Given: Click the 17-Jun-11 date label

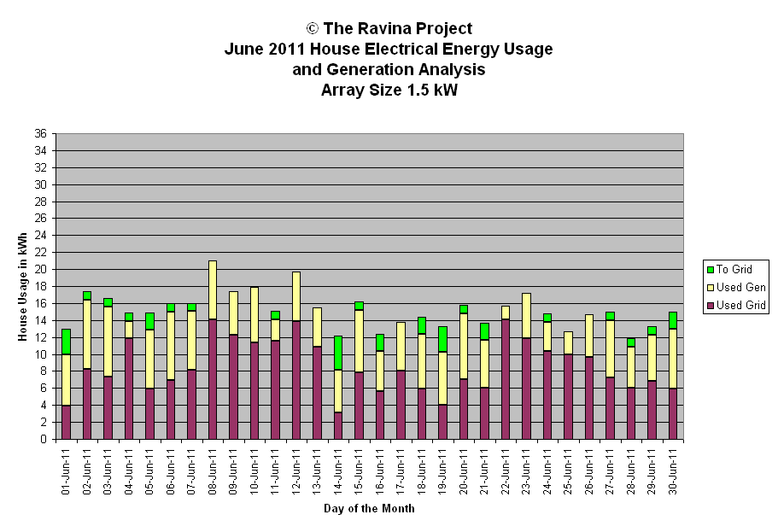Looking at the screenshot, I should 401,472.
